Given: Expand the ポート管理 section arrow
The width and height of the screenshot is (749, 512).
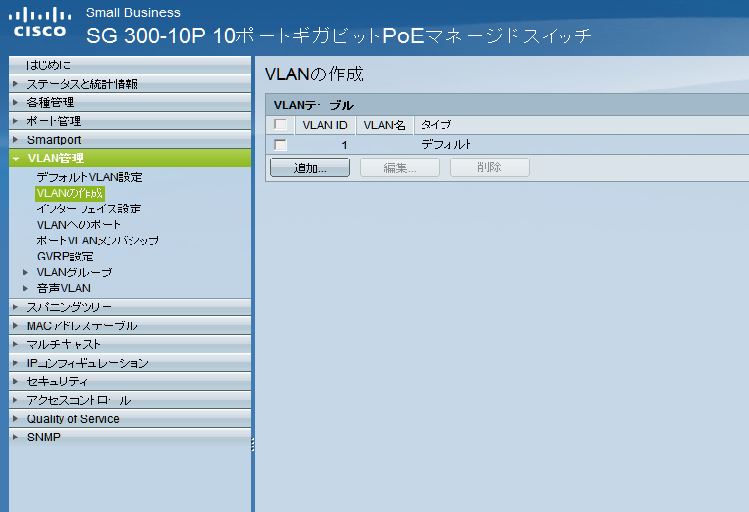Looking at the screenshot, I should 15,121.
